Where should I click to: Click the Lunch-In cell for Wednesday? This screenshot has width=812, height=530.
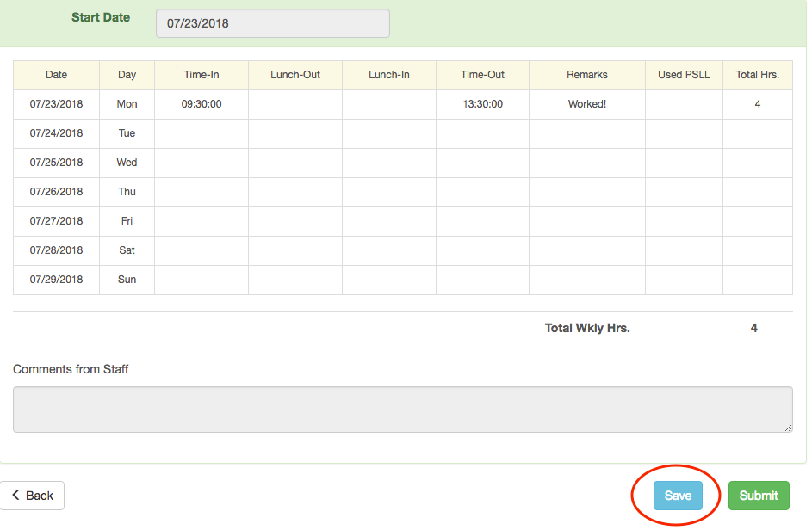389,163
